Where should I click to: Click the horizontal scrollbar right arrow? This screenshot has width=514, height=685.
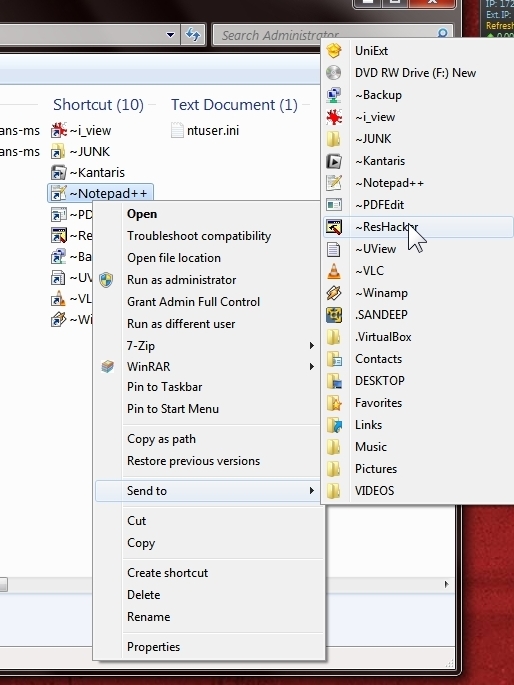(446, 584)
